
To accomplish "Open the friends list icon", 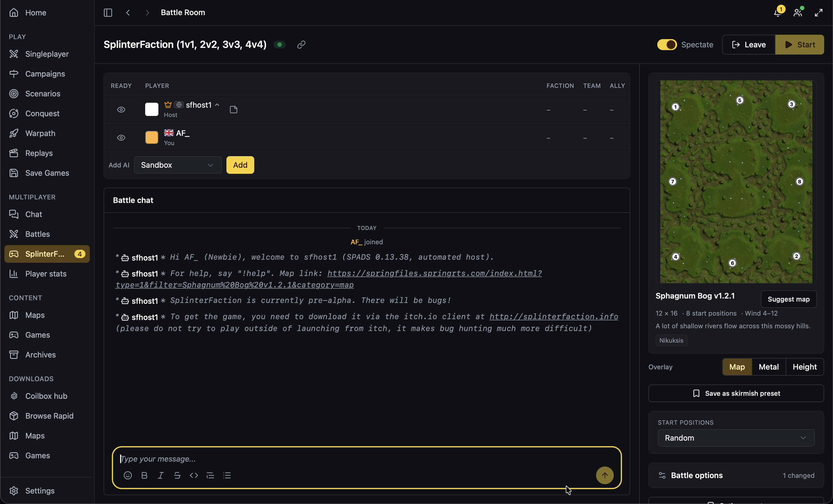I will [x=798, y=12].
